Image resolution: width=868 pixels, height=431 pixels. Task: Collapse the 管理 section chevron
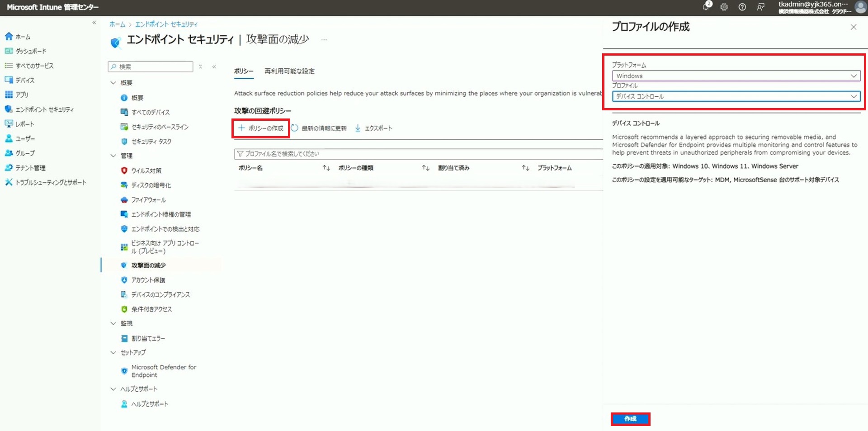(x=113, y=156)
